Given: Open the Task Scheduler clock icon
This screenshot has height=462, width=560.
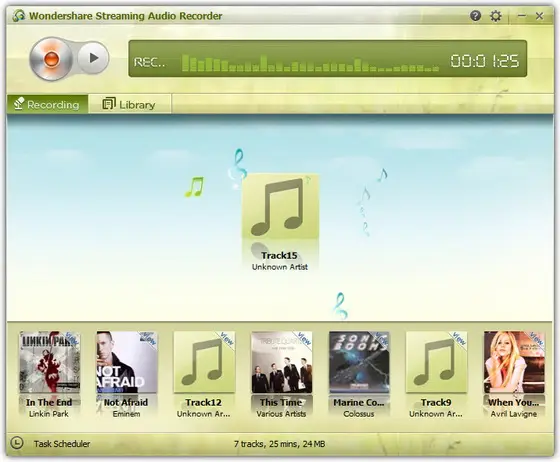Looking at the screenshot, I should (17, 443).
